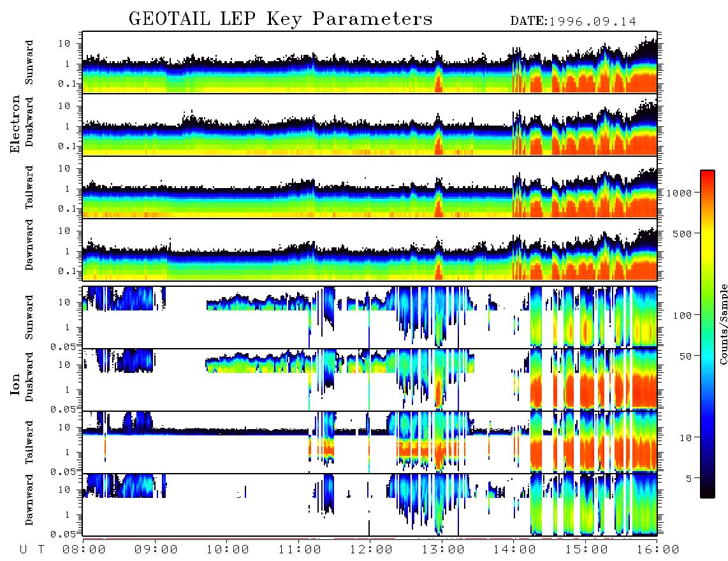Viewport: 728px width, 561px height.
Task: Click the 12:00 time tick label
Action: point(371,550)
